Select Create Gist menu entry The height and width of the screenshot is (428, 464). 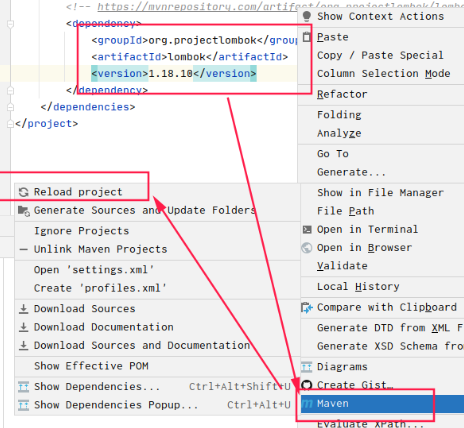[382, 385]
